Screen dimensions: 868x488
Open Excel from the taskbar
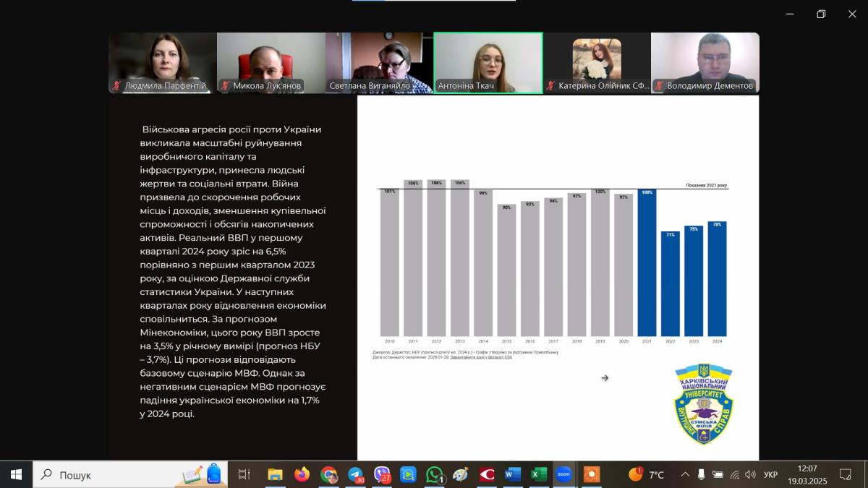[x=539, y=474]
